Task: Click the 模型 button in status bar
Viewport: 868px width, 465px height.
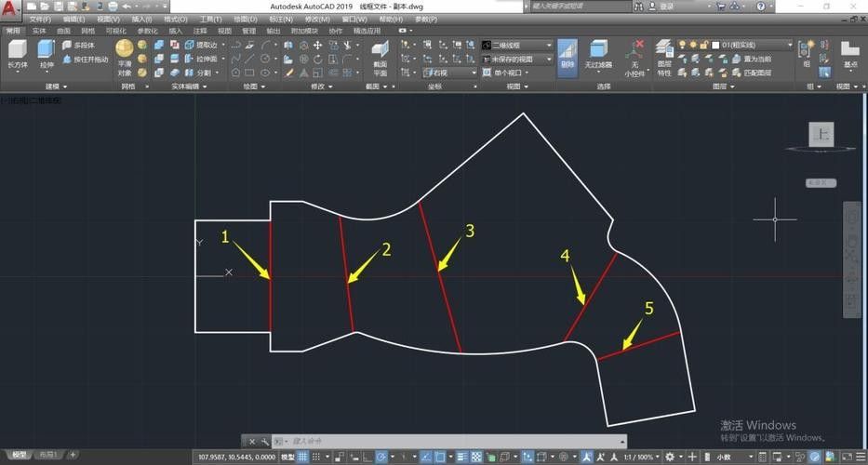Action: 287,458
